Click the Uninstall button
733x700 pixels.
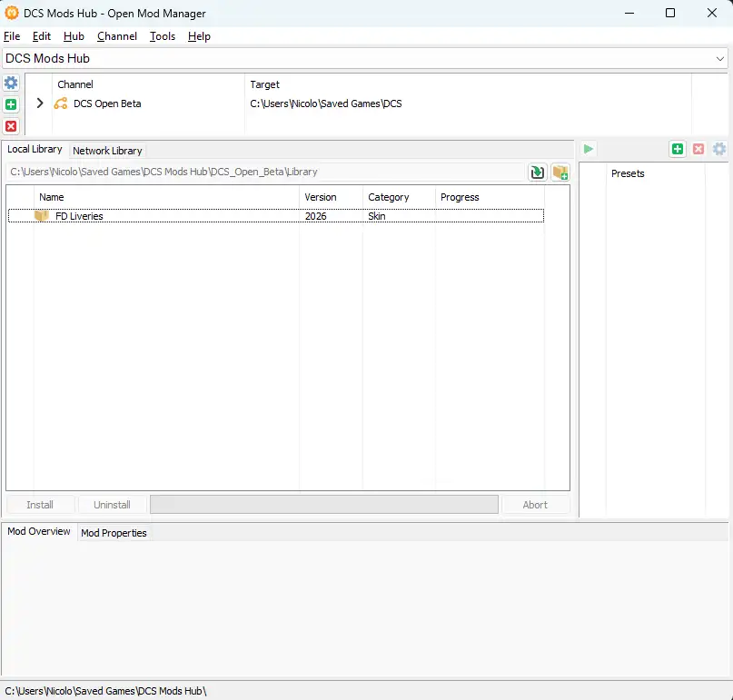(112, 505)
